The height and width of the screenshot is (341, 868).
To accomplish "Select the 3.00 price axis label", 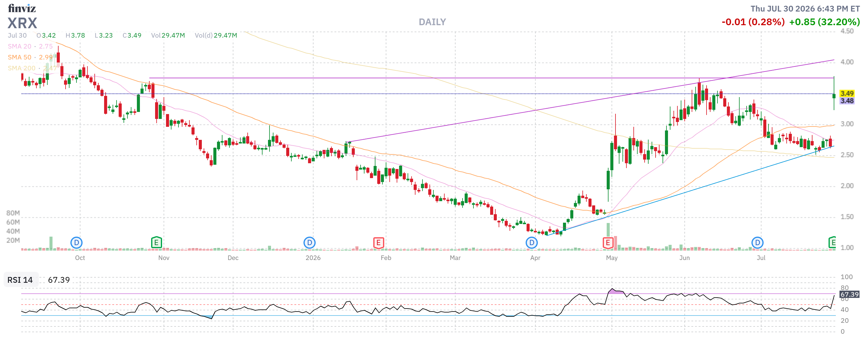I will coord(847,124).
